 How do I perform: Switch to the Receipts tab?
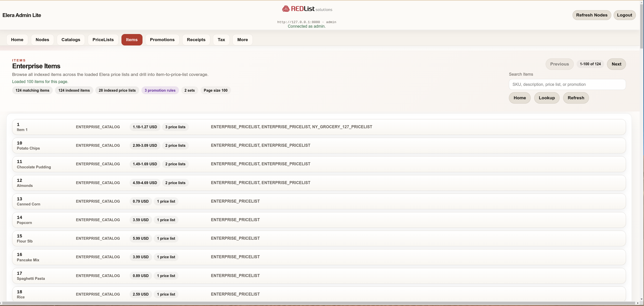[196, 40]
